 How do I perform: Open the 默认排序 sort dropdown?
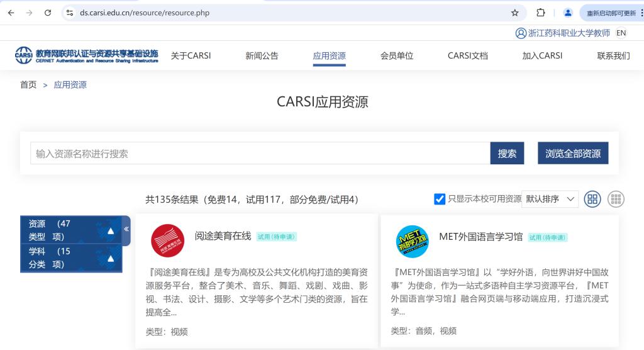(550, 199)
